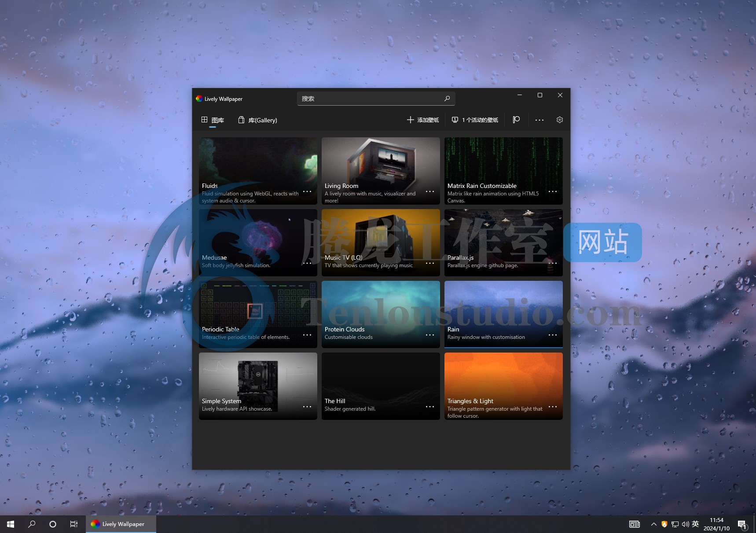Select the Simple System wallpaper
This screenshot has width=756, height=533.
[258, 386]
